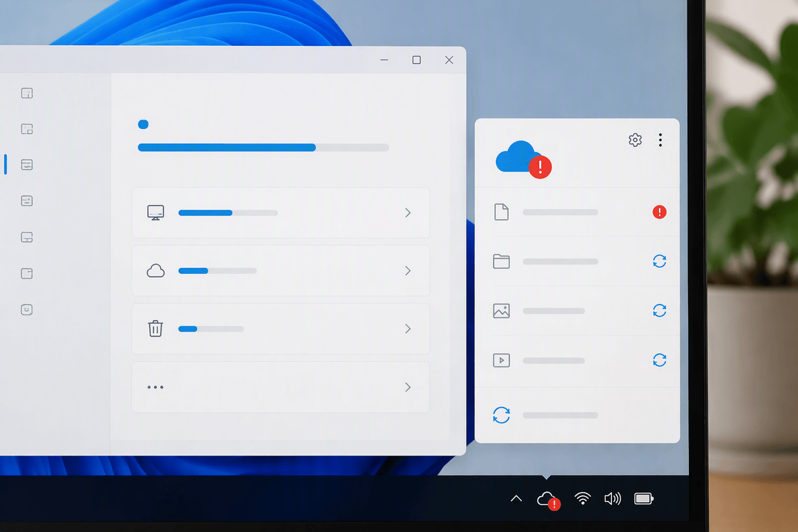
Task: Click the picture icon in cloud flyout
Action: pyautogui.click(x=501, y=311)
